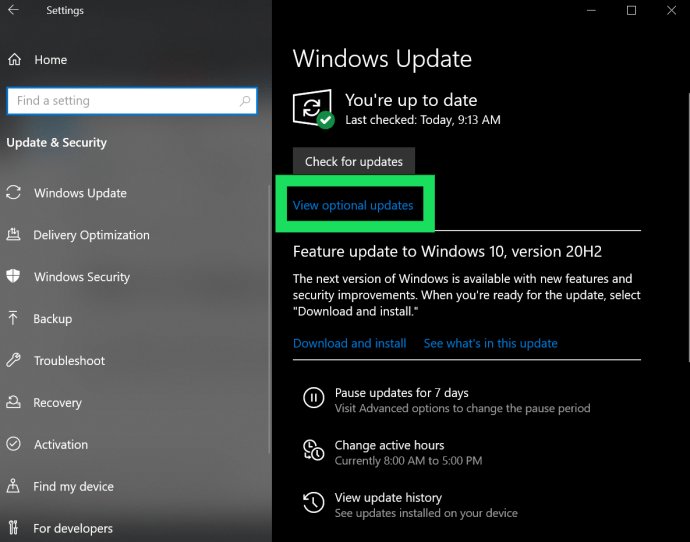Viewport: 690px width, 542px height.
Task: Click the Troubleshoot wrench icon
Action: pos(13,360)
